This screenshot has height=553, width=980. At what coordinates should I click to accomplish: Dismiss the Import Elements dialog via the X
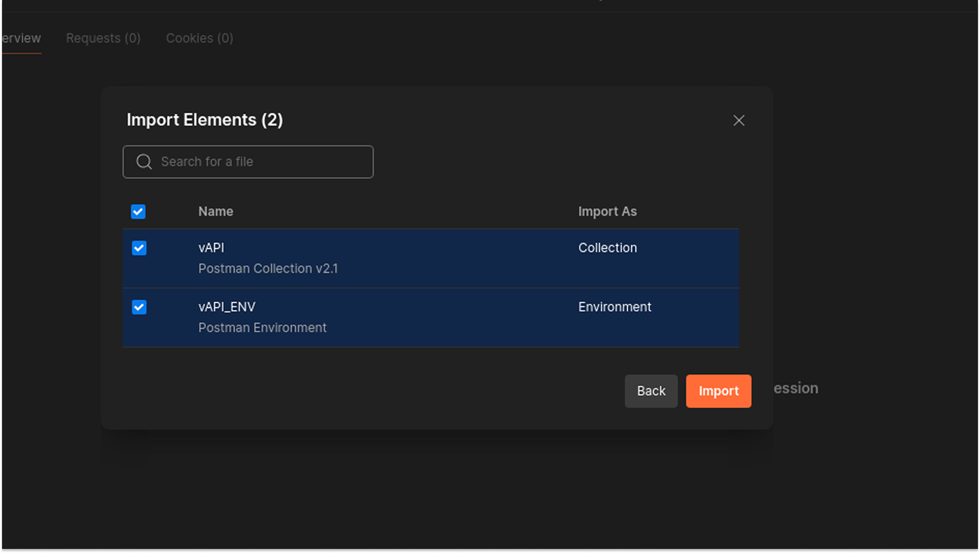739,120
